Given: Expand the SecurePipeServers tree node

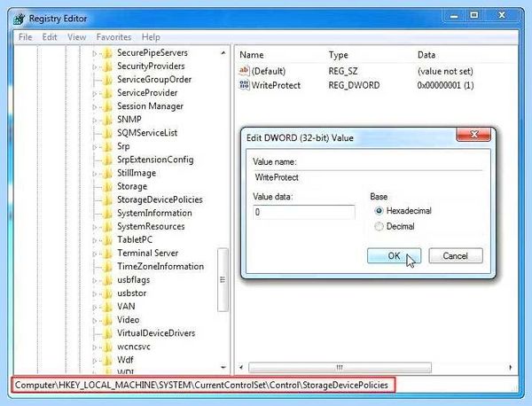Looking at the screenshot, I should 95,53.
